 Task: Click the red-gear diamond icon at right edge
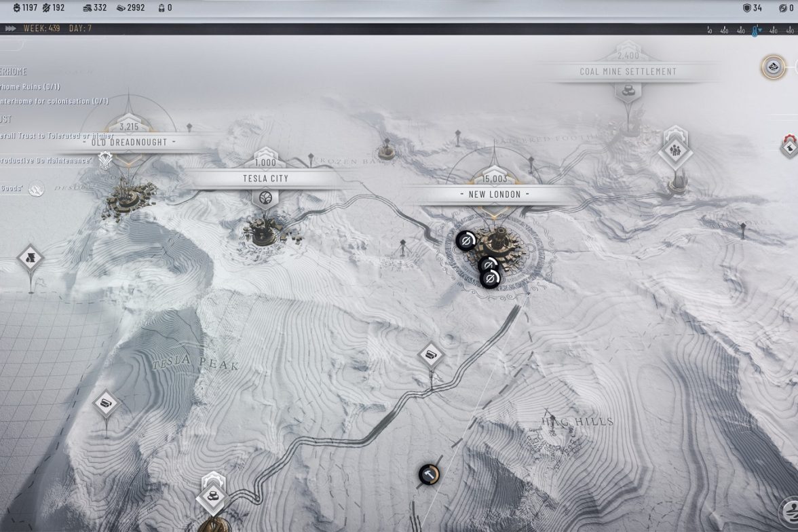coord(790,147)
